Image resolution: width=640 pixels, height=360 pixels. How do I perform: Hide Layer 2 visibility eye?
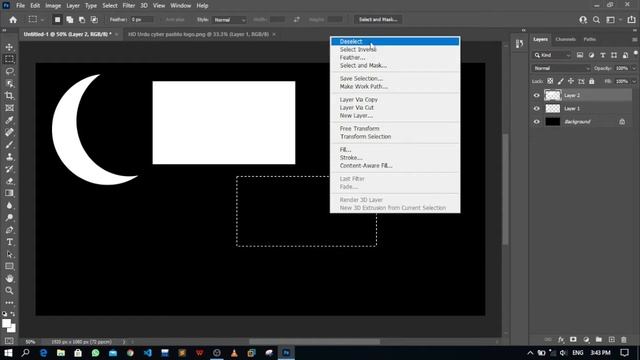click(537, 96)
